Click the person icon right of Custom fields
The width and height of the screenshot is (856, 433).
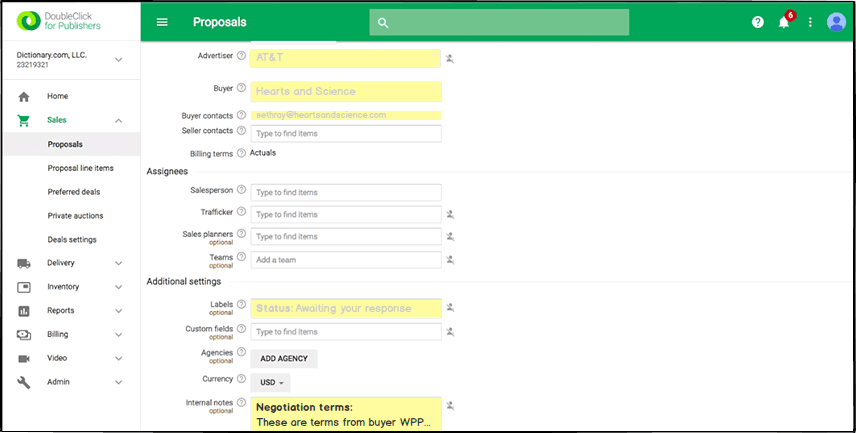tap(450, 331)
